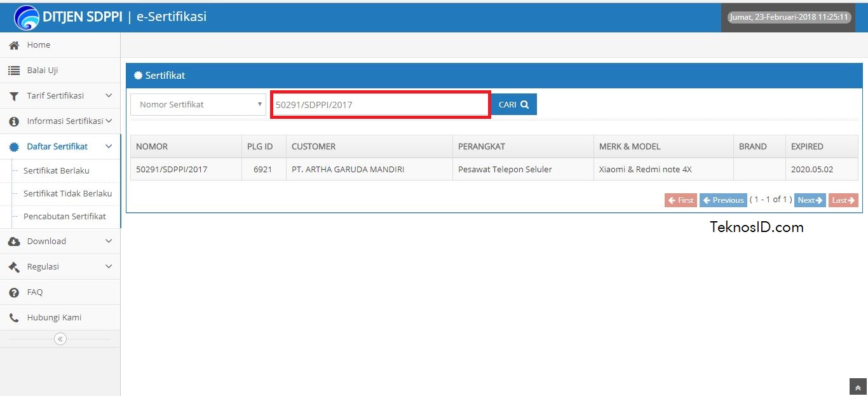Open the Hubungi Kami menu item

tap(60, 318)
